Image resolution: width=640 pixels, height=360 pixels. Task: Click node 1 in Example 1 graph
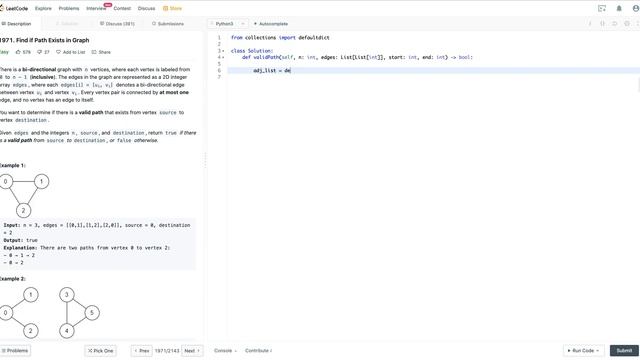[x=41, y=182]
